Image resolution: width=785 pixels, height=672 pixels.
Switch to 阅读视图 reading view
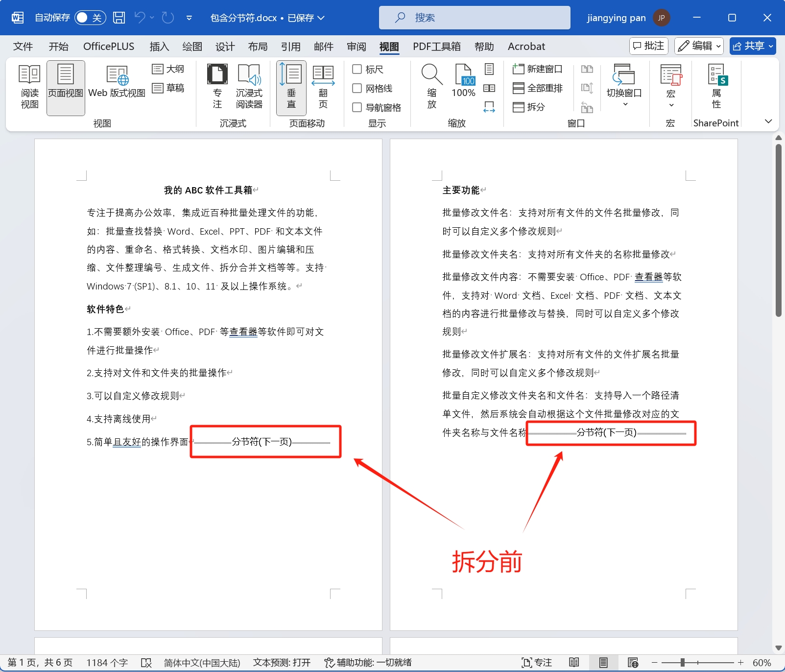[x=29, y=87]
